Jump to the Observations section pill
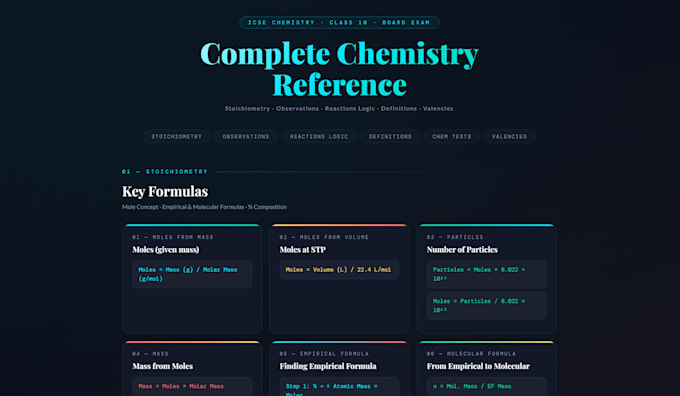680x396 pixels. click(246, 136)
